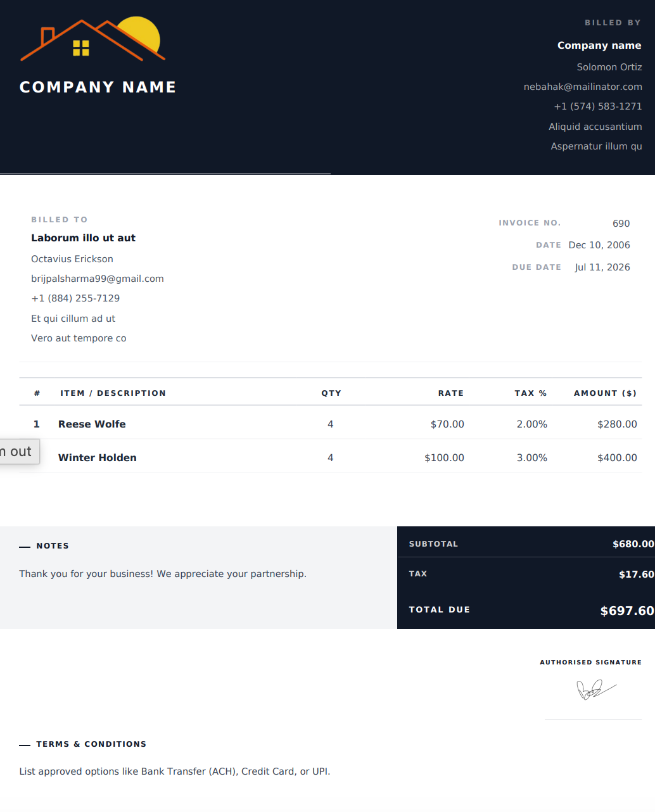The image size is (655, 812).
Task: Click the invoice number 690
Action: (621, 224)
